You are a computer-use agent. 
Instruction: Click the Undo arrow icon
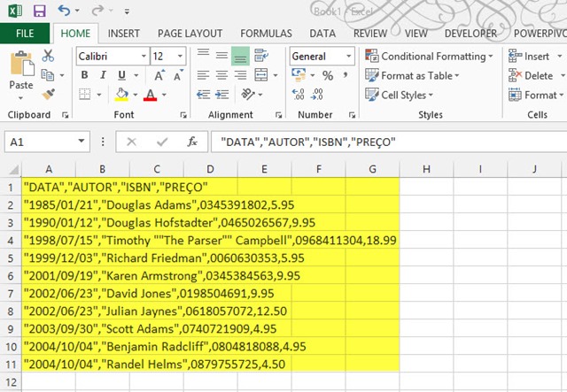[64, 11]
